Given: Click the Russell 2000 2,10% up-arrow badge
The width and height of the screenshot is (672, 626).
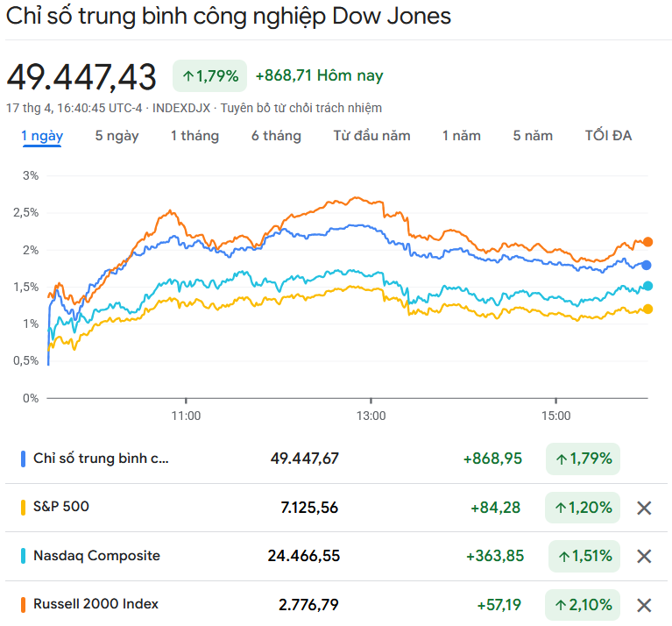Looking at the screenshot, I should click(583, 604).
